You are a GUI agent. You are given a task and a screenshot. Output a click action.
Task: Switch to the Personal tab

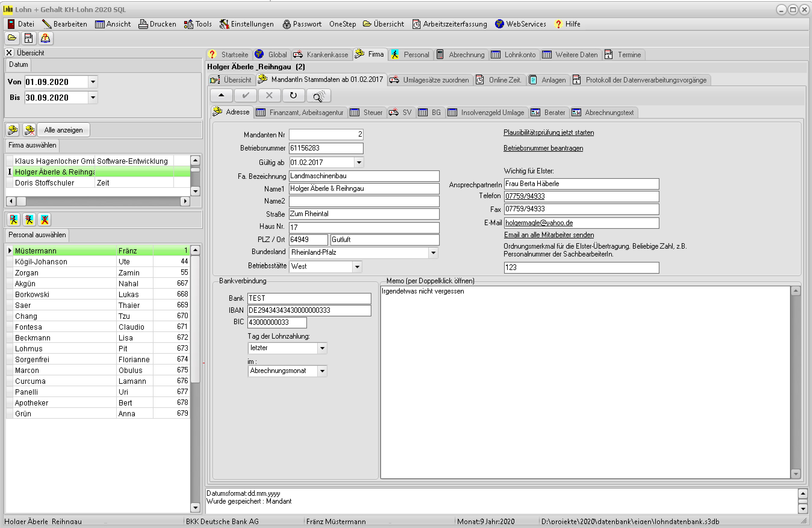[x=411, y=54]
